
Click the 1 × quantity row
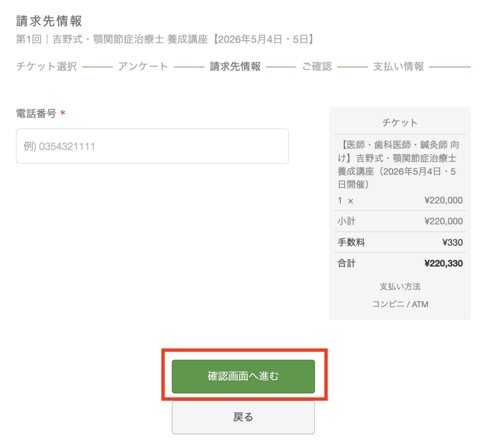(400, 200)
